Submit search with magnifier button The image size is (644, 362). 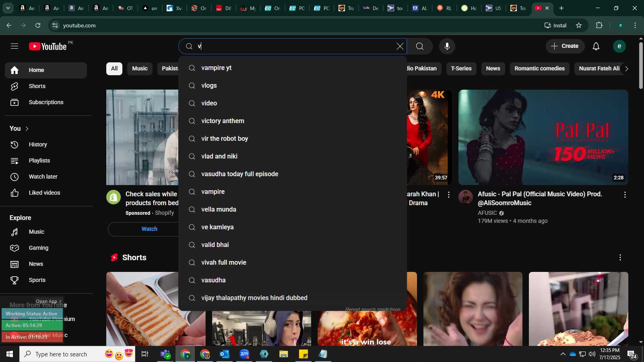420,46
